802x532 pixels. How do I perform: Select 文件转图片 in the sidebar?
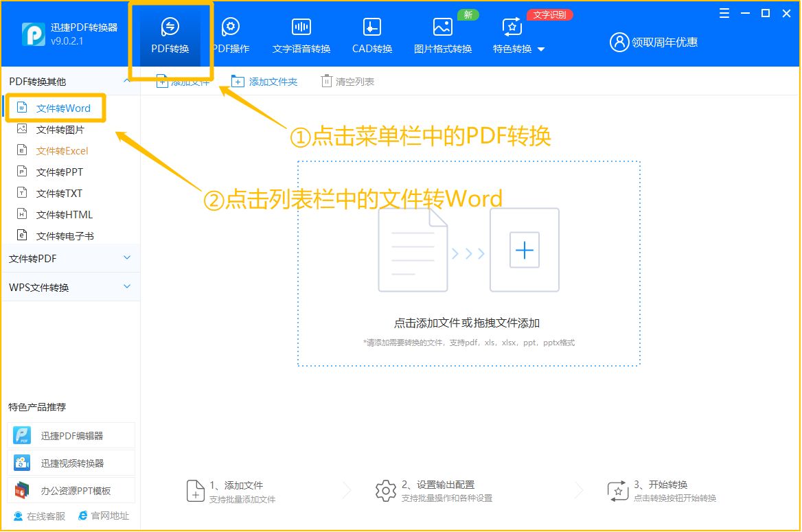tap(60, 130)
